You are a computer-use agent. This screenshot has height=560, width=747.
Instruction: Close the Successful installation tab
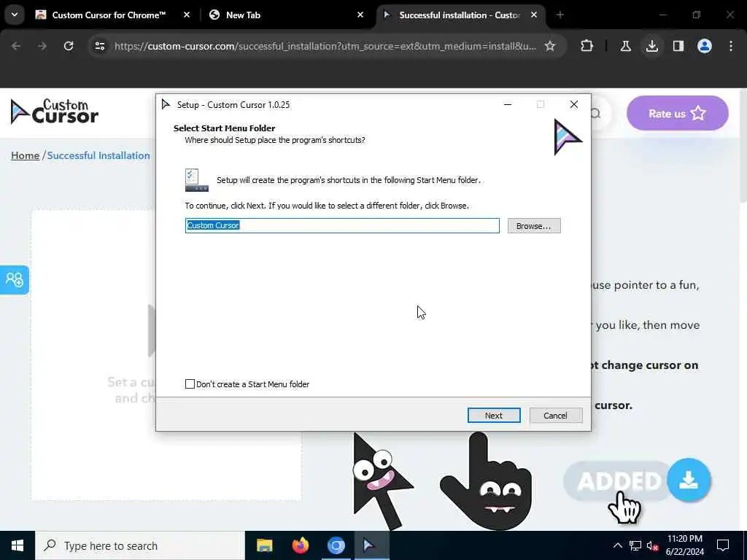tap(534, 15)
